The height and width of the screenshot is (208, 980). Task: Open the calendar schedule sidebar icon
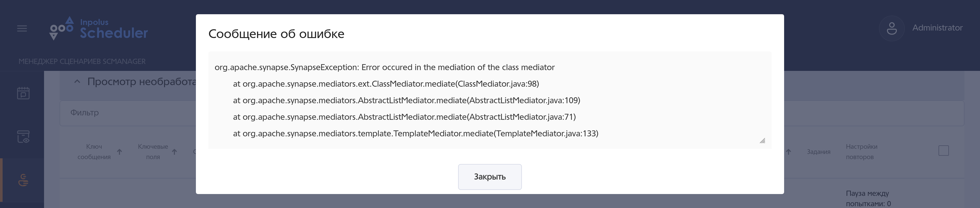pyautogui.click(x=23, y=93)
